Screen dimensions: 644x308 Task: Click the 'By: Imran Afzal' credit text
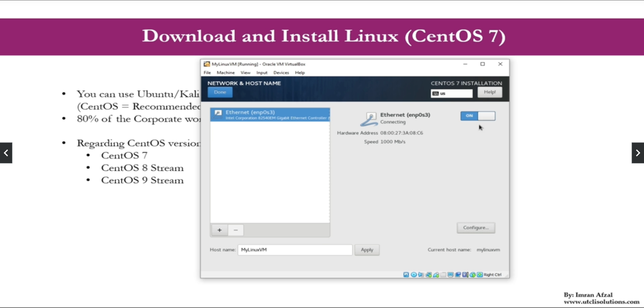tap(588, 295)
